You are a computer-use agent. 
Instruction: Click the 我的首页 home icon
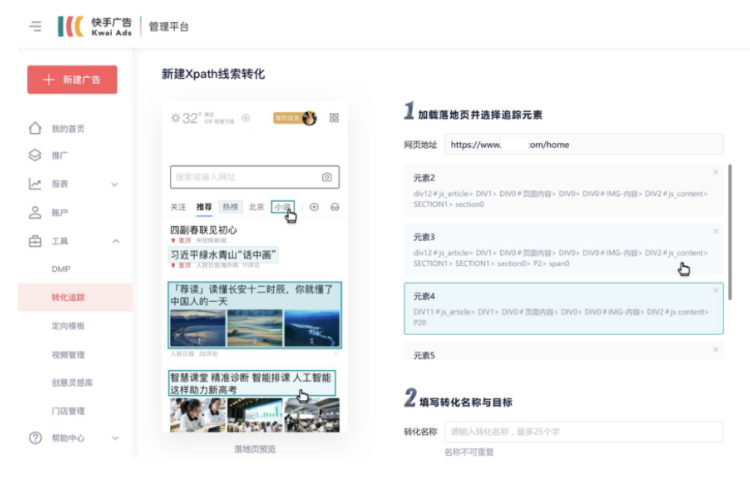(35, 128)
